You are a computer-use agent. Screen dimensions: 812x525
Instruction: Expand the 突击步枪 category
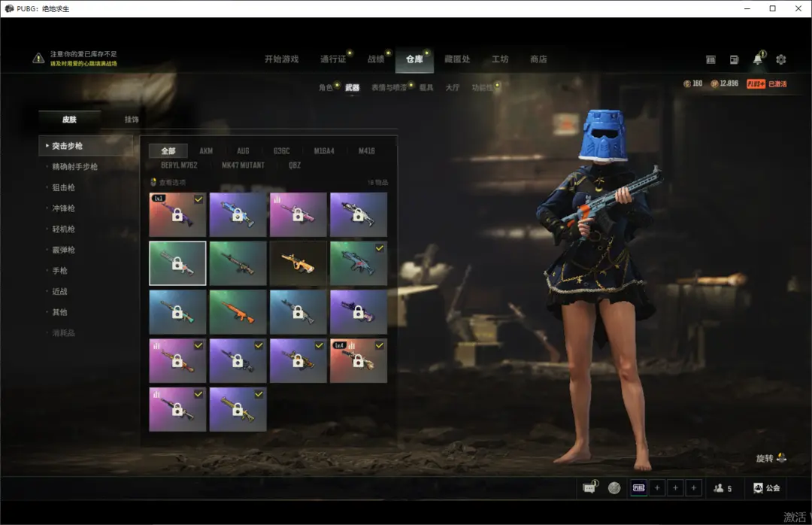click(86, 146)
